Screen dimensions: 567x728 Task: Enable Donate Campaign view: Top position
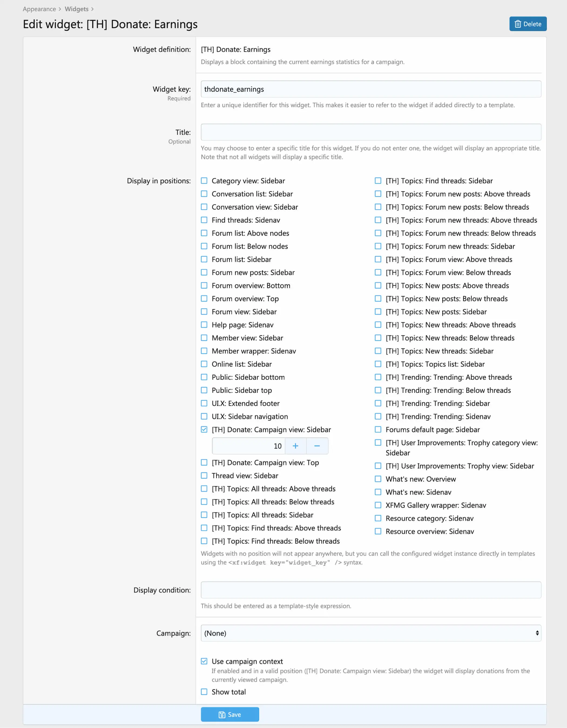(x=204, y=463)
